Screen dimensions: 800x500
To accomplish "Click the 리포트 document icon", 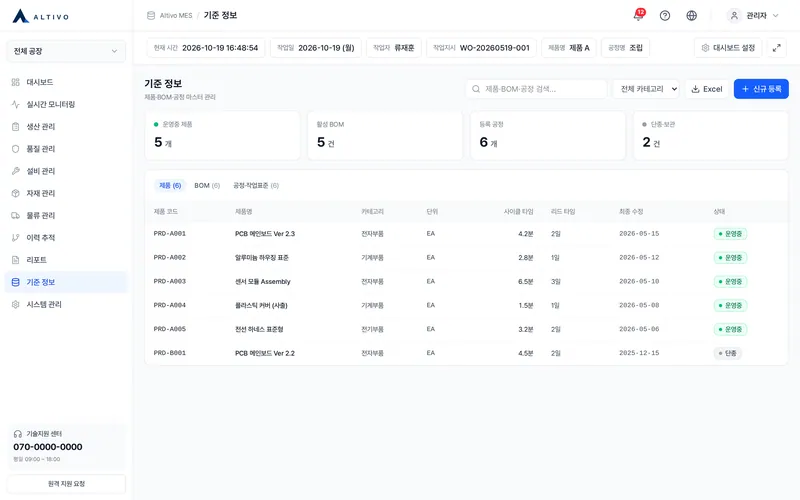I will click(x=16, y=260).
